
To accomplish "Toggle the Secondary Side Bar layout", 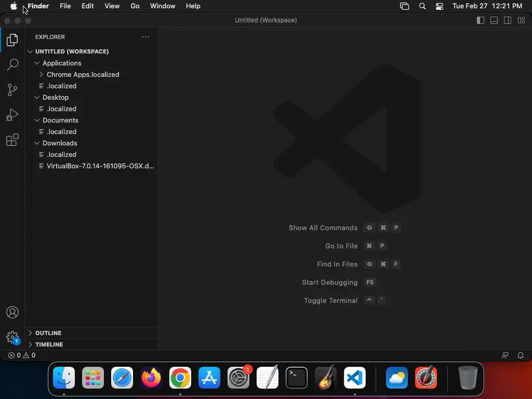I will pyautogui.click(x=508, y=20).
